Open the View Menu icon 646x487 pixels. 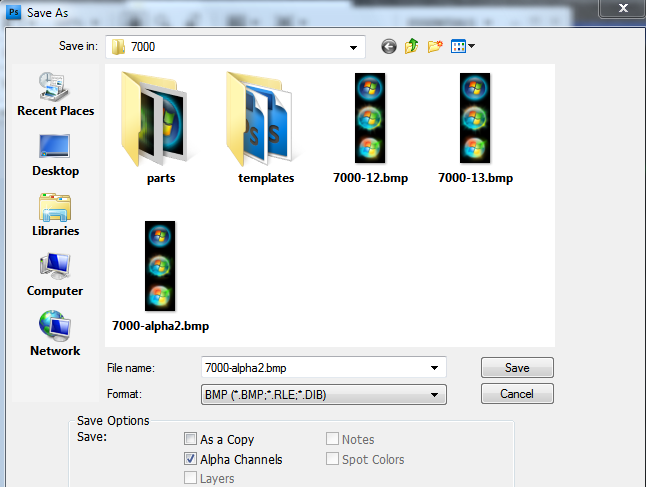tap(458, 46)
